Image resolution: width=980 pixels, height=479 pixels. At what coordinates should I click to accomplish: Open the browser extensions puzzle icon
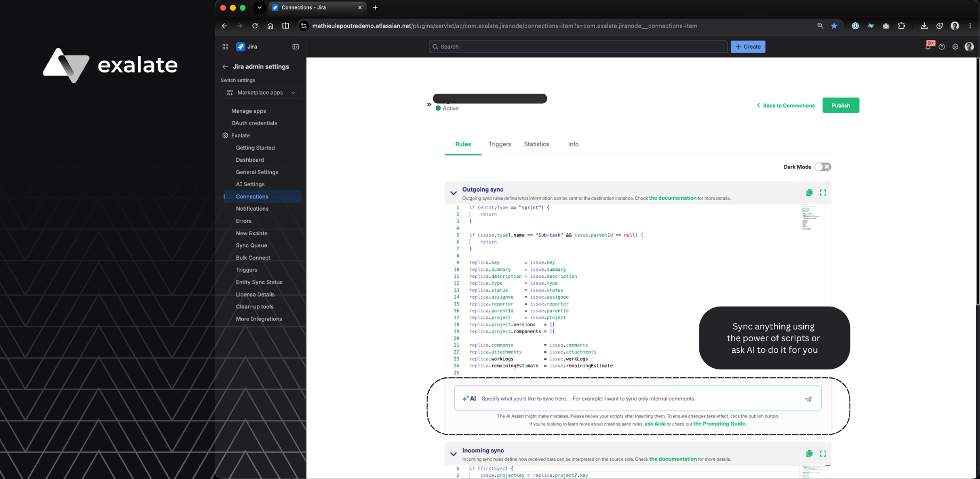click(x=901, y=26)
